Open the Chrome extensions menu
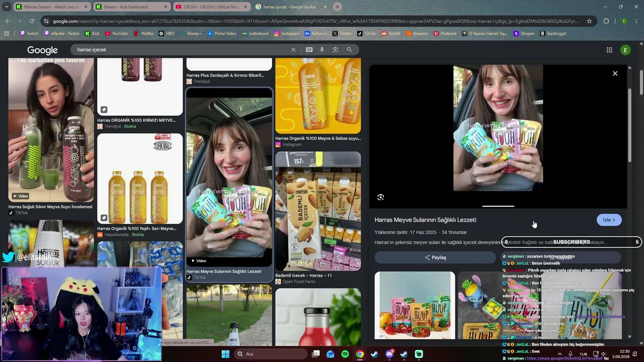Image resolution: width=644 pixels, height=362 pixels. click(606, 21)
